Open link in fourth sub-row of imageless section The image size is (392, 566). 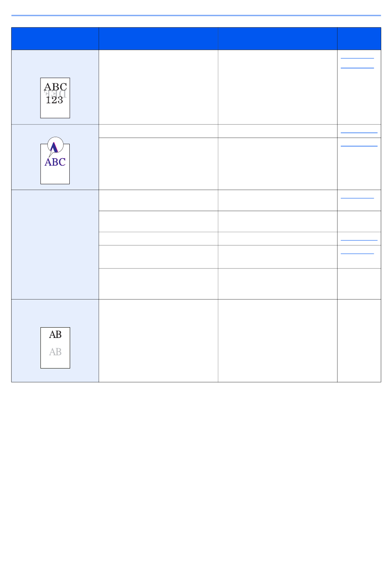(x=357, y=253)
